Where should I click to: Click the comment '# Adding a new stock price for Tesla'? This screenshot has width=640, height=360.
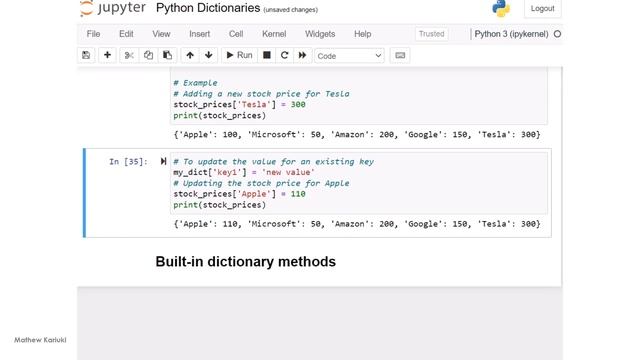[261, 94]
